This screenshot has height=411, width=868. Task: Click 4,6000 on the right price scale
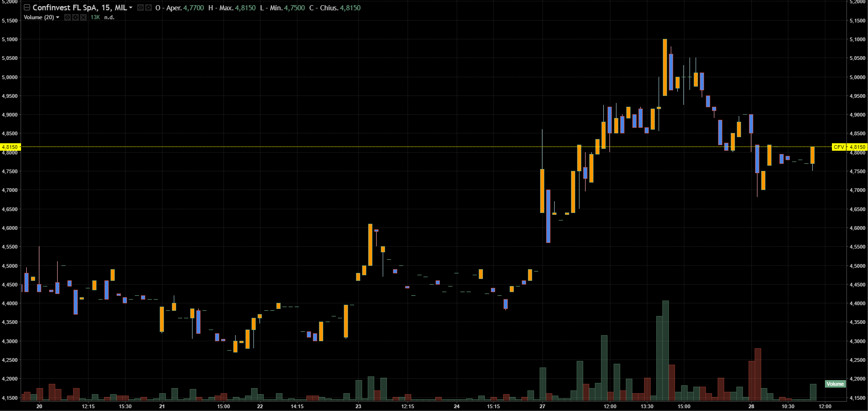[x=857, y=228]
